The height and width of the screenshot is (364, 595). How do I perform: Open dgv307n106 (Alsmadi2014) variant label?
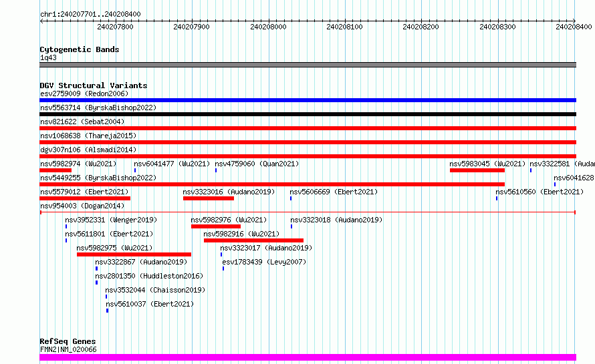[88, 150]
